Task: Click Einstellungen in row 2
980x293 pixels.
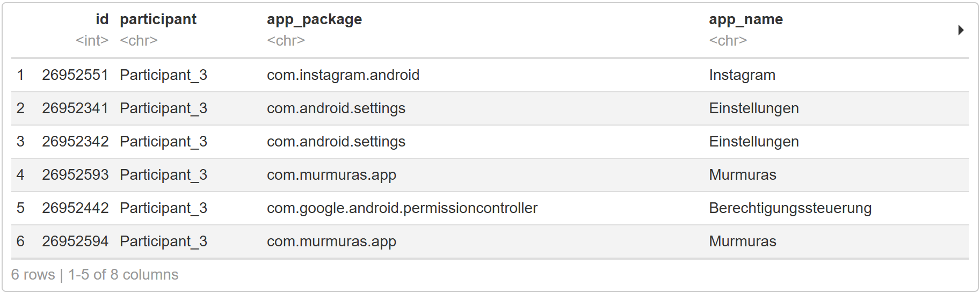Action: [753, 108]
